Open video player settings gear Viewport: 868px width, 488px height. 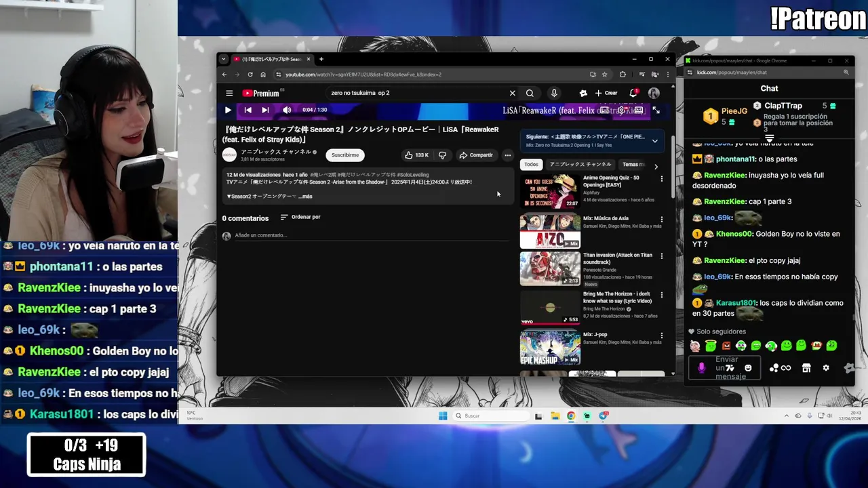point(620,110)
